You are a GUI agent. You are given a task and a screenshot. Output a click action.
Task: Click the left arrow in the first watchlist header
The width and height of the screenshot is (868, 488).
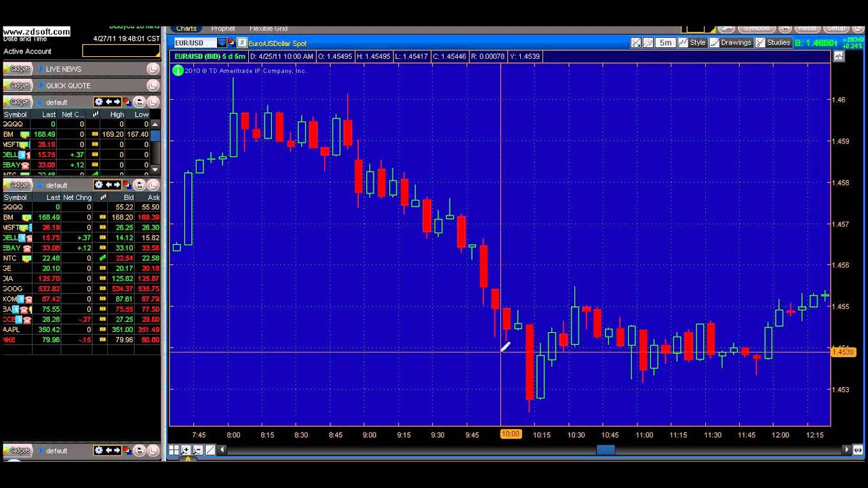[108, 102]
